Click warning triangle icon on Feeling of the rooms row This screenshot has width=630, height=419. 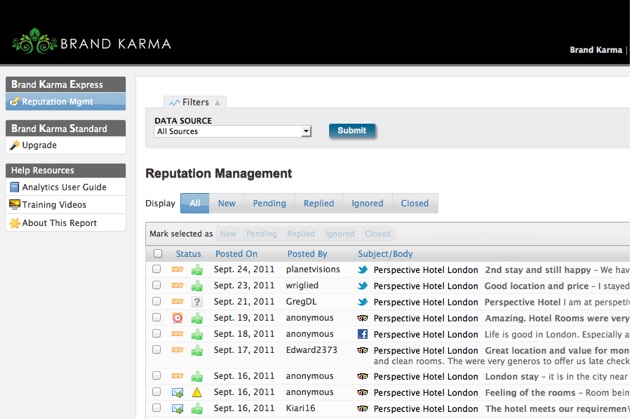tap(197, 392)
